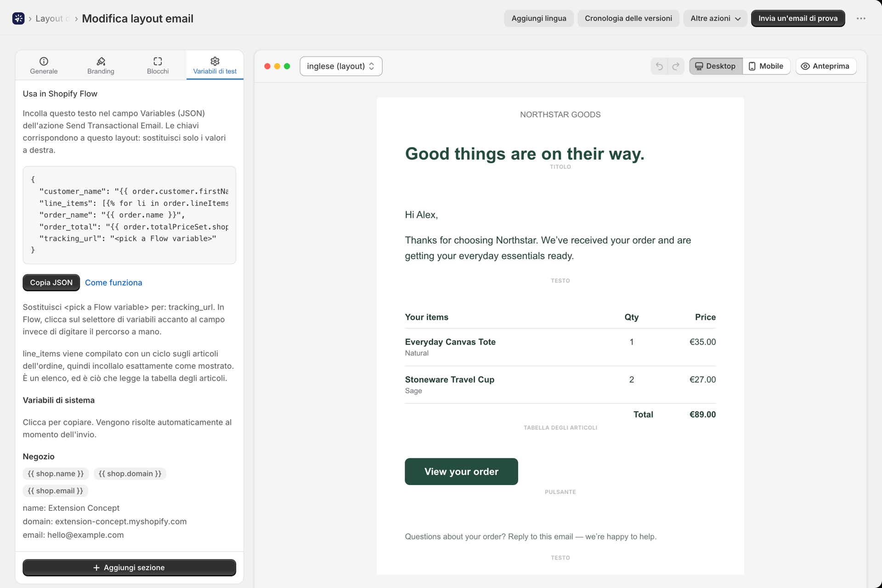Open Cronologia delle versioni
This screenshot has height=588, width=882.
[x=628, y=18]
